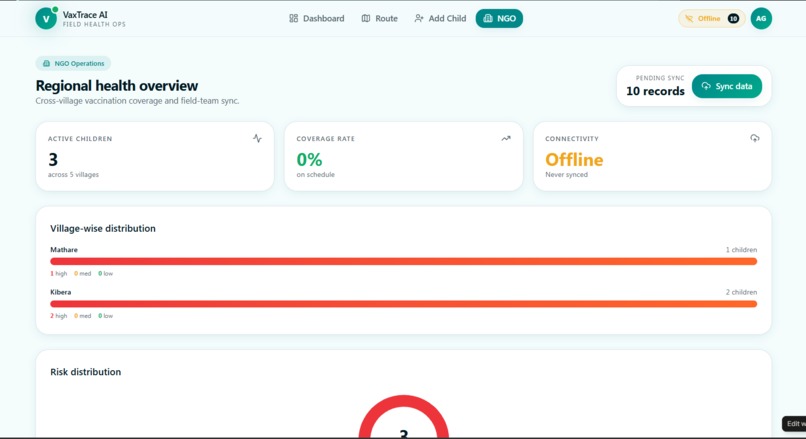This screenshot has height=439, width=806.
Task: Click the 'COVERAGE RATE' card label
Action: [325, 139]
